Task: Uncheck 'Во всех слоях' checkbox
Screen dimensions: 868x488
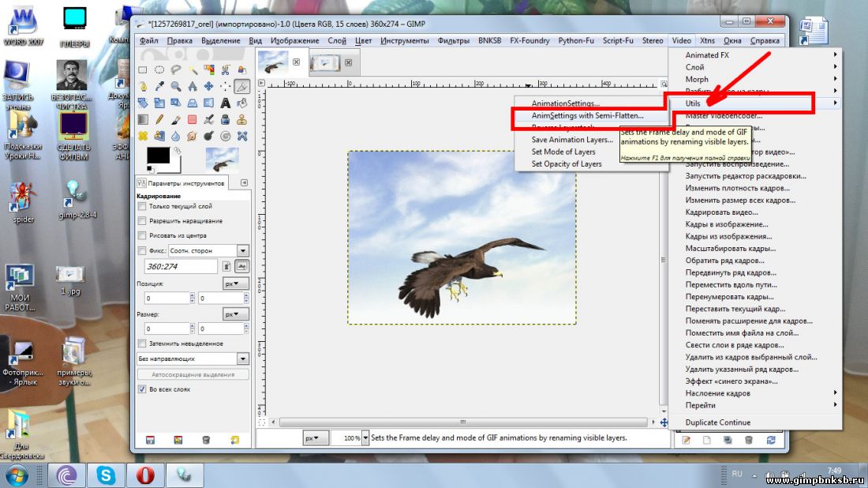Action: click(142, 389)
